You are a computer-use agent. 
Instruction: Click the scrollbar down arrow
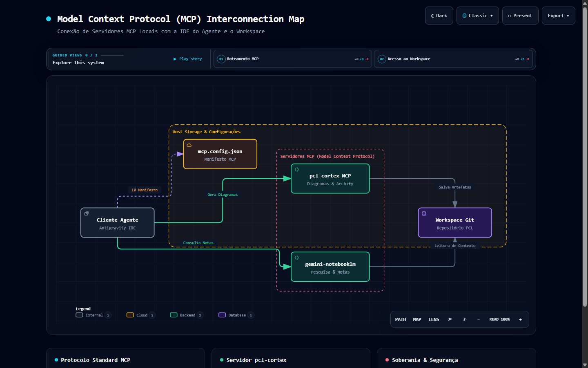coord(585,365)
